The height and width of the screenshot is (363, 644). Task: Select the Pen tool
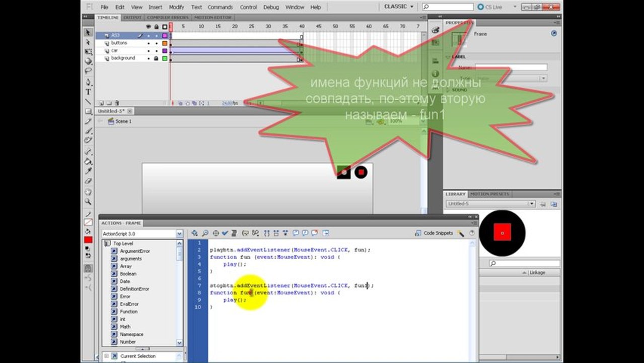pyautogui.click(x=88, y=82)
